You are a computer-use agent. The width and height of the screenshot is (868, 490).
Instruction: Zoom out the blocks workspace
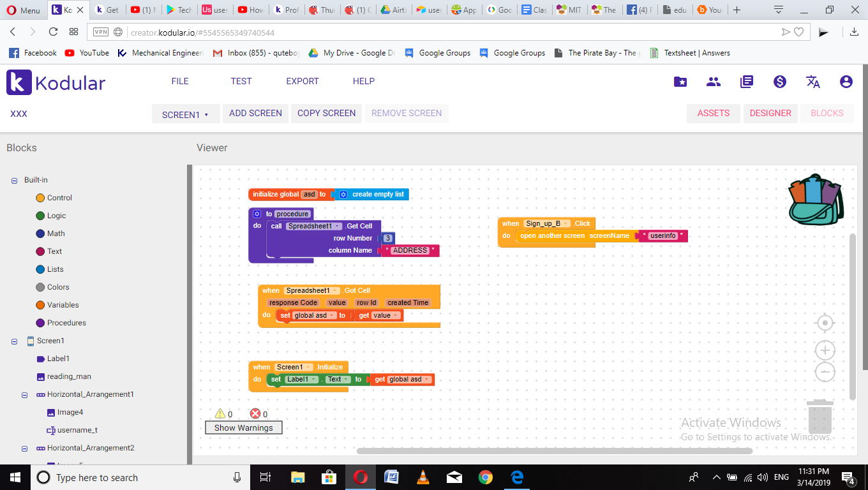825,371
